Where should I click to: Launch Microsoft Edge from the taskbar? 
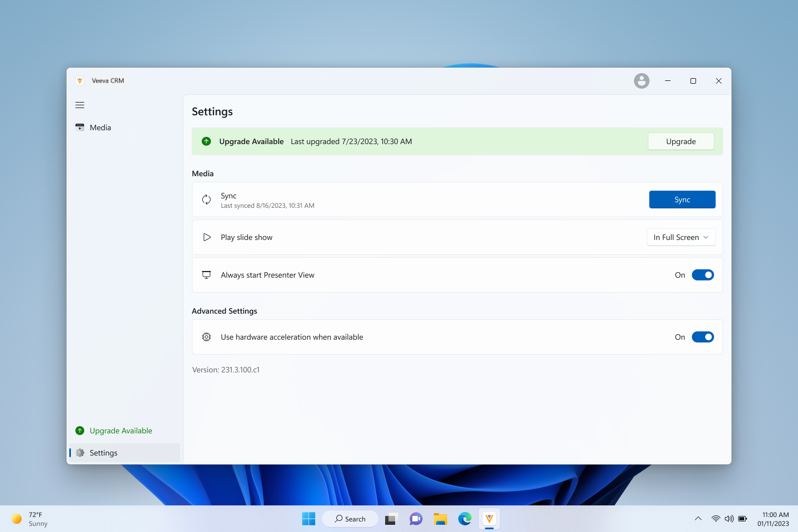coord(464,519)
